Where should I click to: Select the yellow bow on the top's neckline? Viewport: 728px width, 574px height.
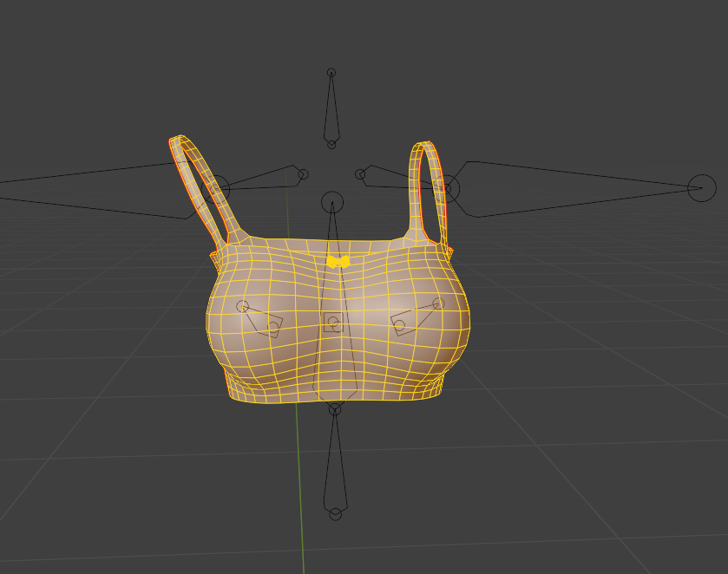coord(338,262)
